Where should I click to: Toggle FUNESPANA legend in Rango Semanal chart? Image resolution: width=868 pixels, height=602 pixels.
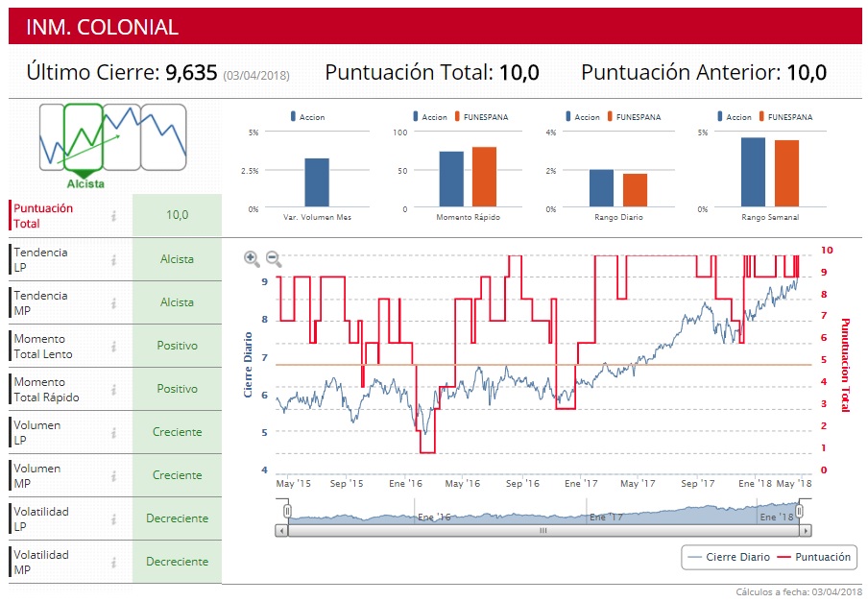[785, 117]
